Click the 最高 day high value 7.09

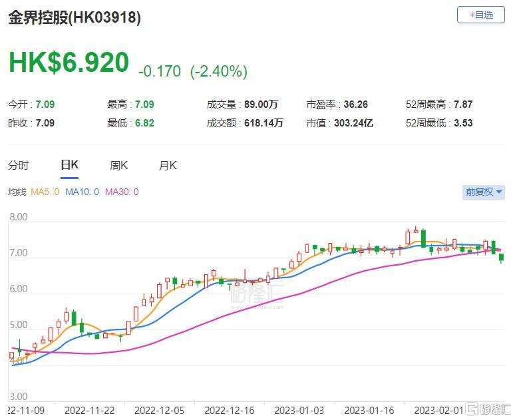pos(144,105)
